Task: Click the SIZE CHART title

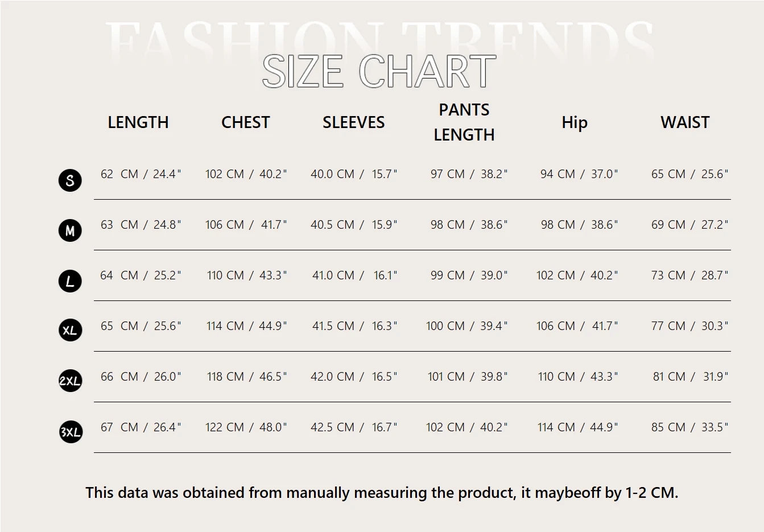Action: click(379, 72)
